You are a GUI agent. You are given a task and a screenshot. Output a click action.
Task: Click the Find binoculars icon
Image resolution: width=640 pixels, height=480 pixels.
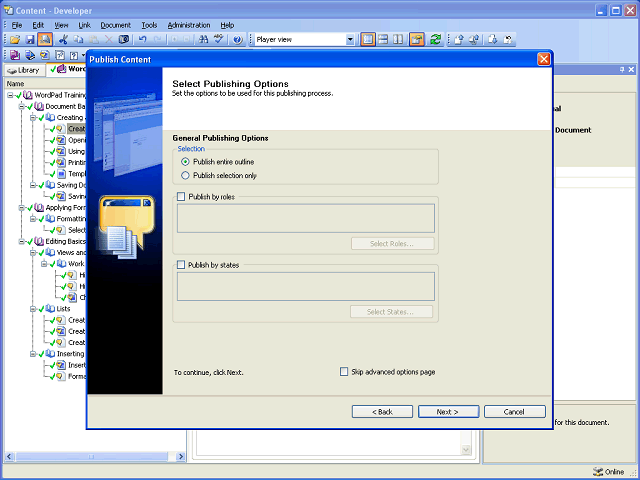[x=203, y=40]
